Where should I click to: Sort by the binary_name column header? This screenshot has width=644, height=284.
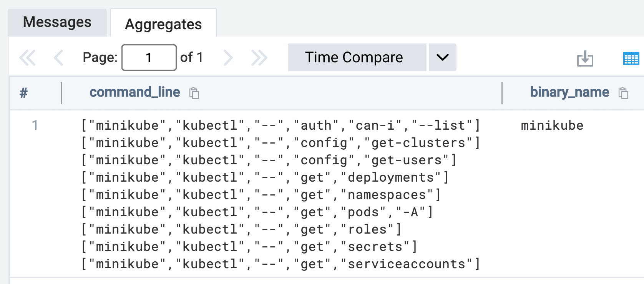569,92
